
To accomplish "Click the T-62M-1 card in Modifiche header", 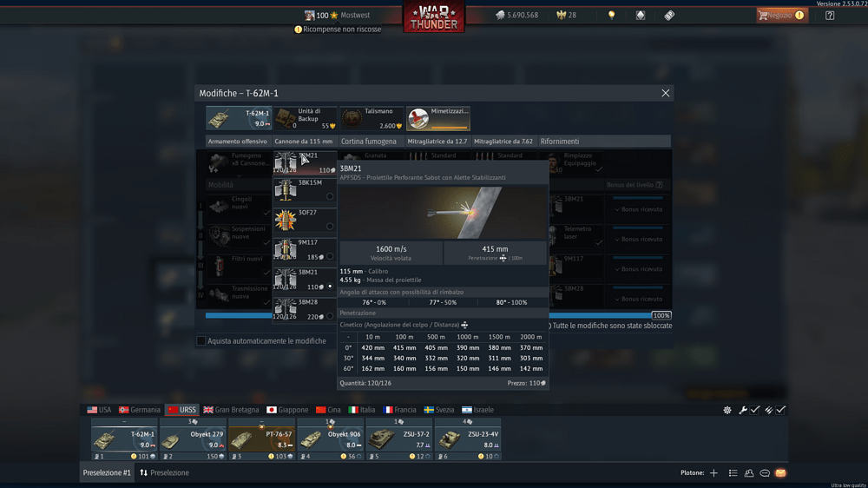I will coord(239,118).
